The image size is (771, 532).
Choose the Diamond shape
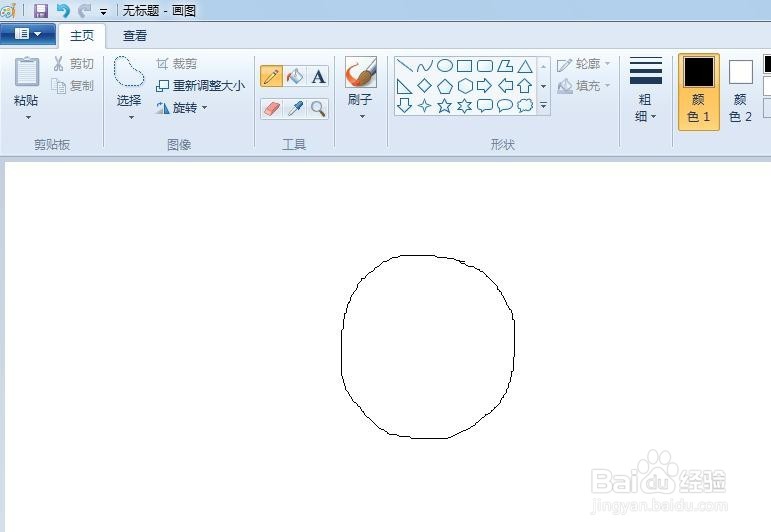(x=424, y=86)
